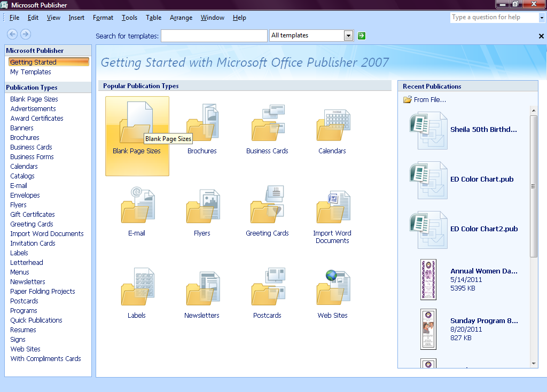547x392 pixels.
Task: Open the Calendars folder icon
Action: point(333,124)
